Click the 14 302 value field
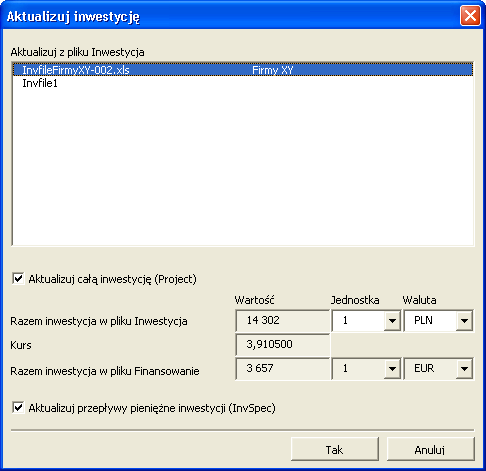Image resolution: width=486 pixels, height=471 pixels. tap(283, 321)
